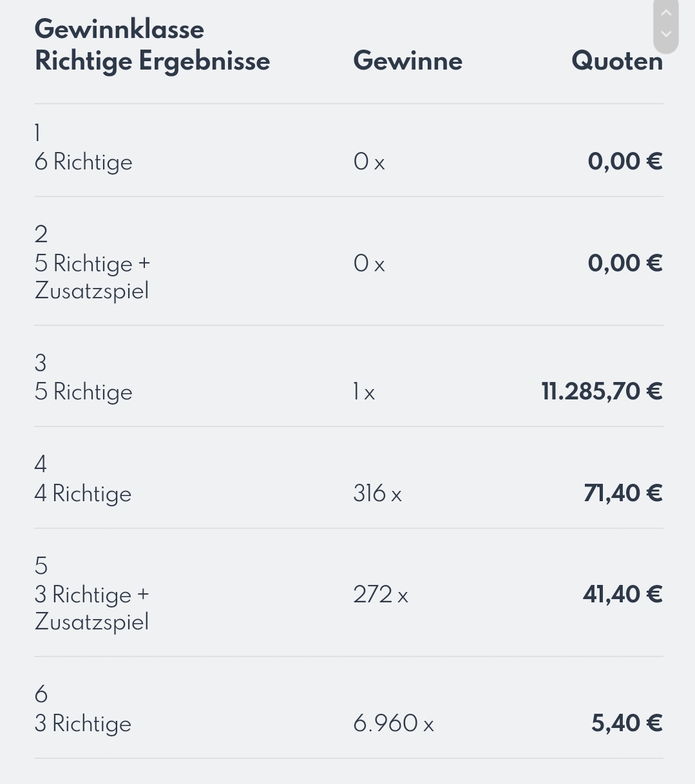
Task: Click the 5,40 € quota value
Action: [627, 723]
